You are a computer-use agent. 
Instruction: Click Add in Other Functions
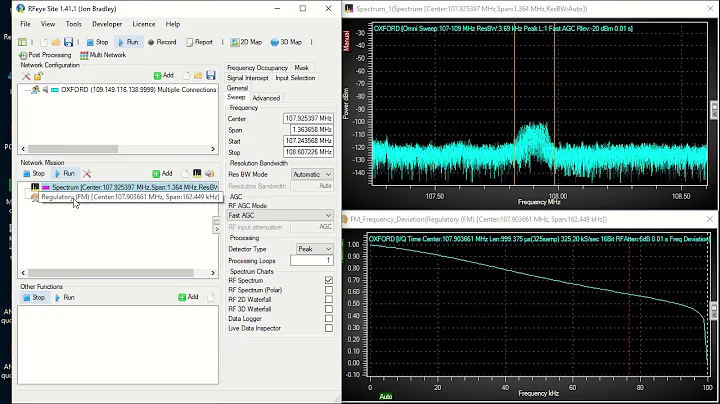188,297
